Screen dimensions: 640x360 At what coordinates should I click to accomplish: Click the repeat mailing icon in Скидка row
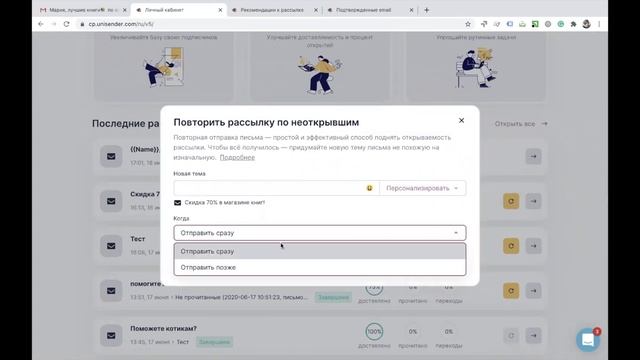point(511,201)
